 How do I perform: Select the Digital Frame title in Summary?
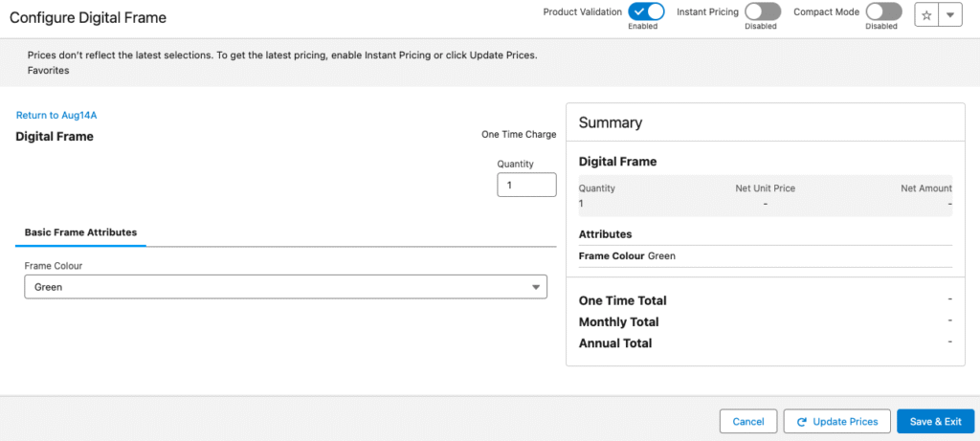[617, 162]
